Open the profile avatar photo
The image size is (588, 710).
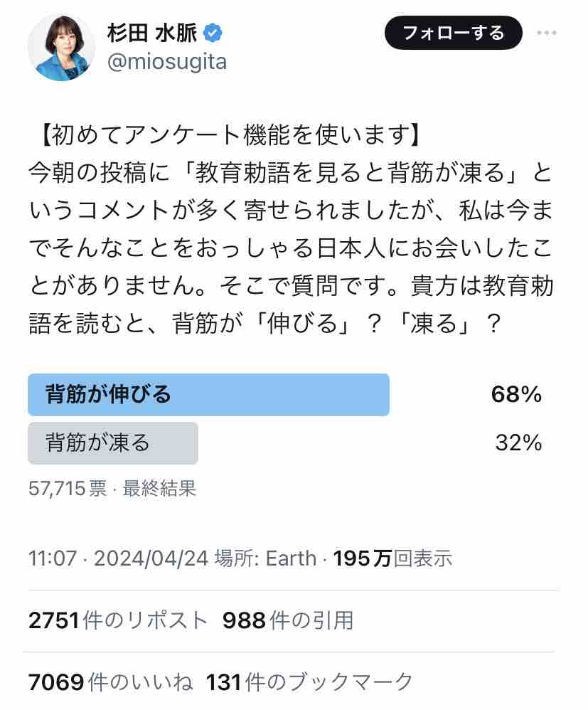coord(61,47)
